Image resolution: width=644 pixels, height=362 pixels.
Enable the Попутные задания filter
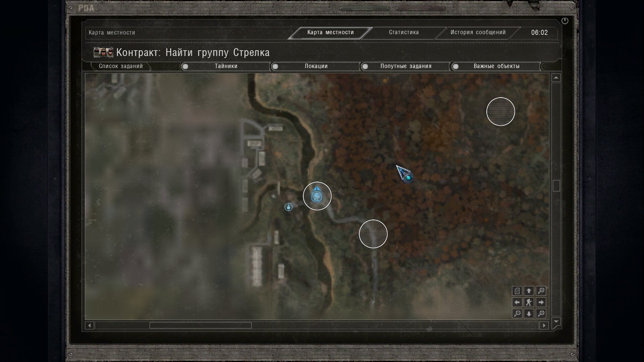coord(365,66)
